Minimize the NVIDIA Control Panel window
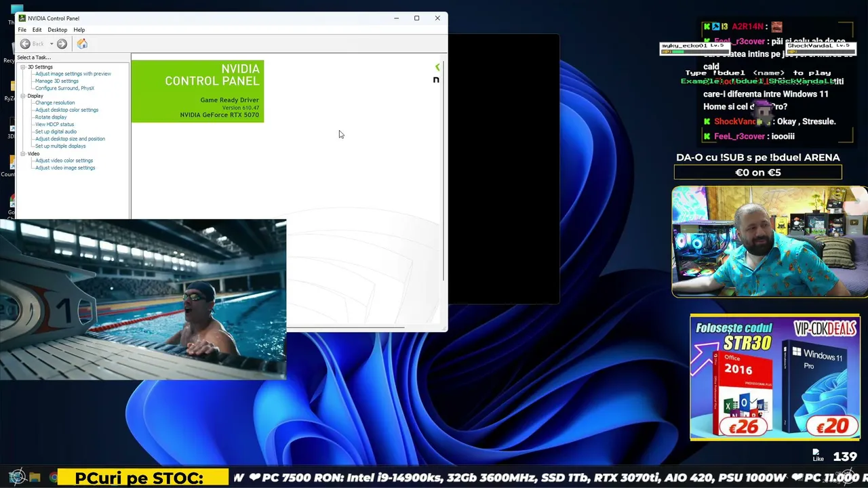868x488 pixels. click(397, 18)
